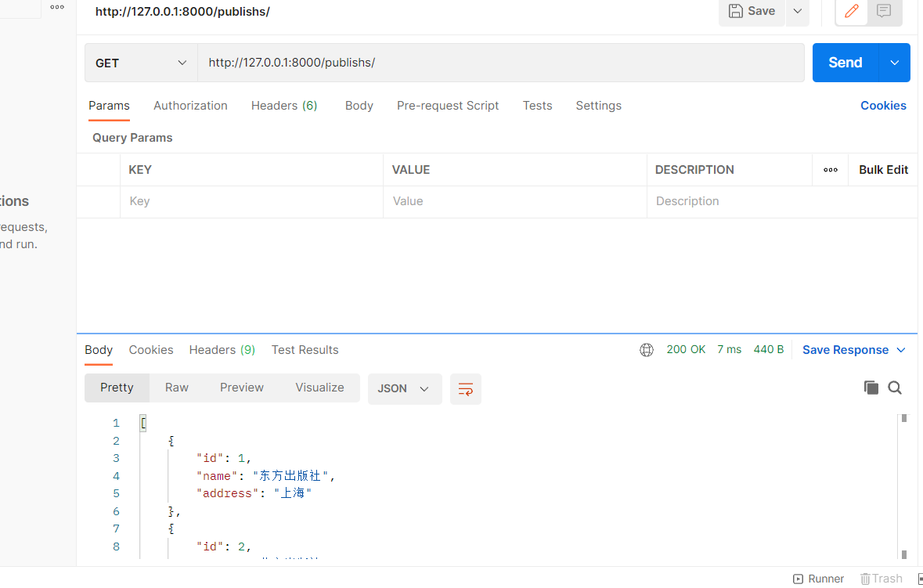Image resolution: width=923 pixels, height=588 pixels.
Task: Expand the Send button dropdown arrow
Action: point(895,63)
